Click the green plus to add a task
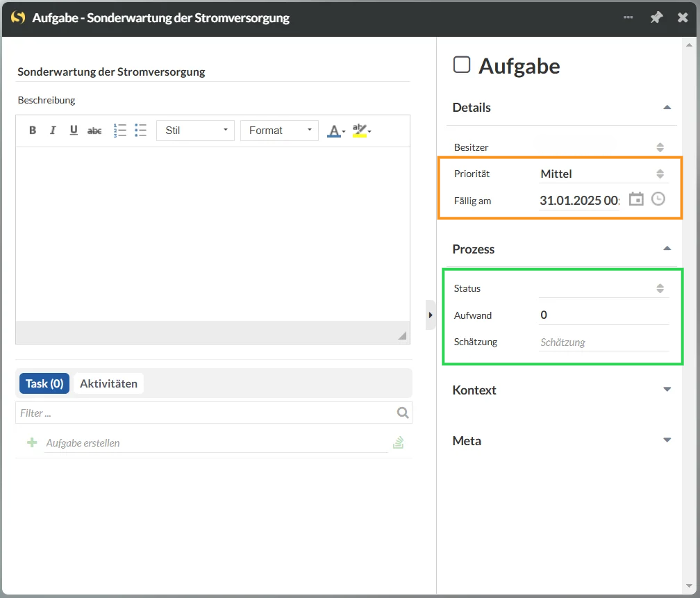The width and height of the screenshot is (700, 598). tap(32, 442)
